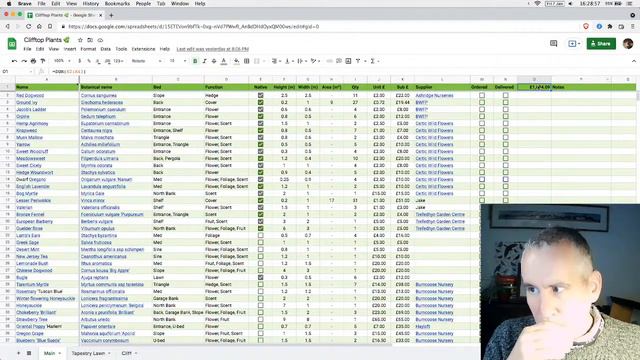Open font size dropdown
Viewport: 640px width, 360px height.
point(178,61)
